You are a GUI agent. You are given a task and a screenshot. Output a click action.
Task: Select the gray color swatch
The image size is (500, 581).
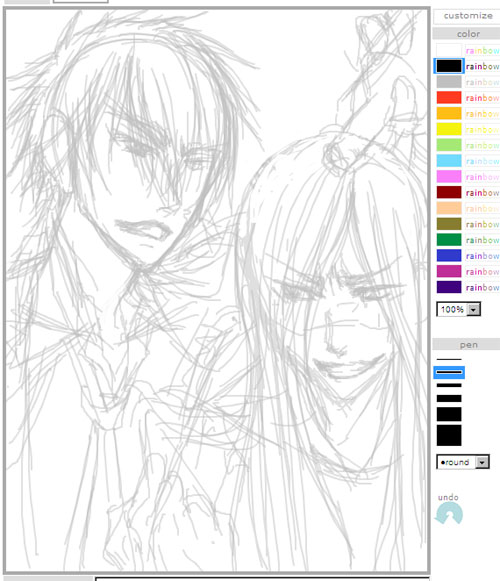coord(448,82)
